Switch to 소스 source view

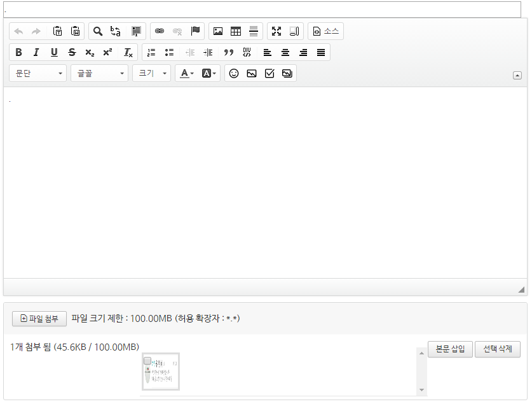pyautogui.click(x=325, y=31)
